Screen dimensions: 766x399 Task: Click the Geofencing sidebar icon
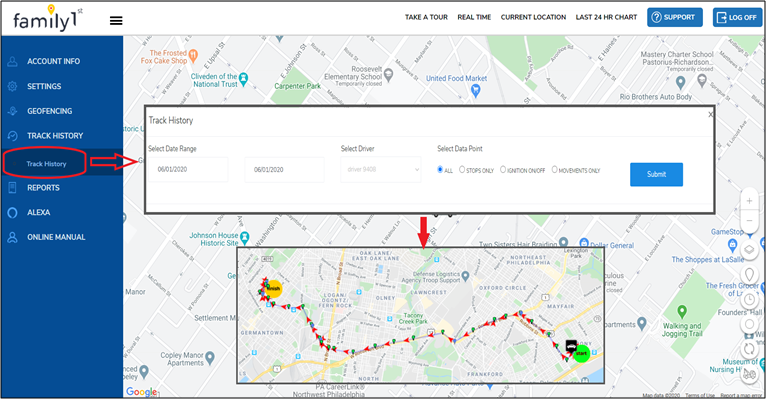pos(13,111)
